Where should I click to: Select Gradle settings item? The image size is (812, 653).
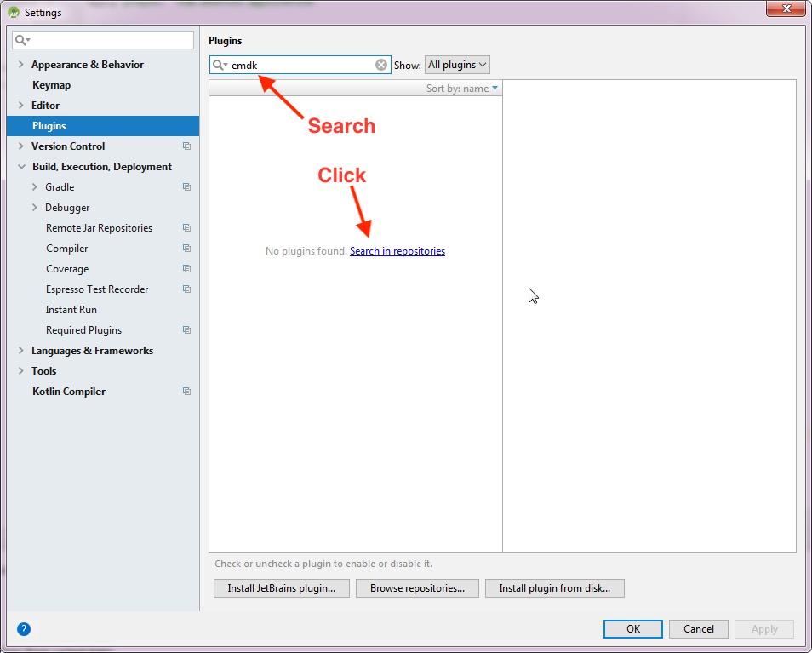pyautogui.click(x=60, y=187)
